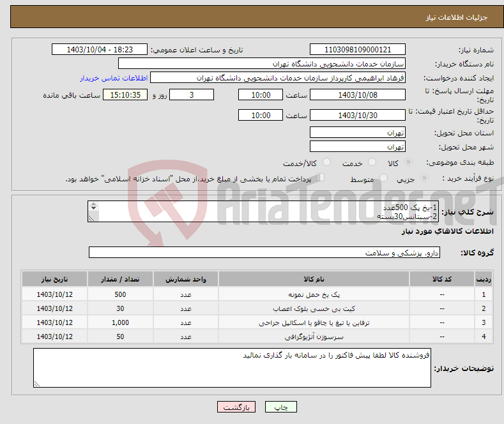Click the response deadline date 1403/10/08
Image resolution: width=504 pixels, height=424 pixels.
pos(358,95)
